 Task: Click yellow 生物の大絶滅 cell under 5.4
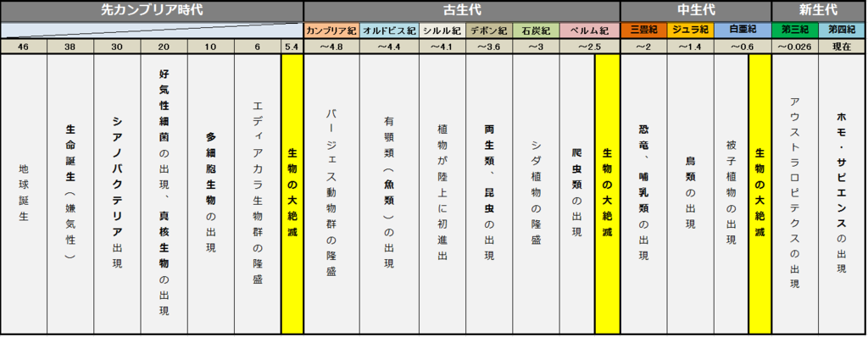point(292,194)
